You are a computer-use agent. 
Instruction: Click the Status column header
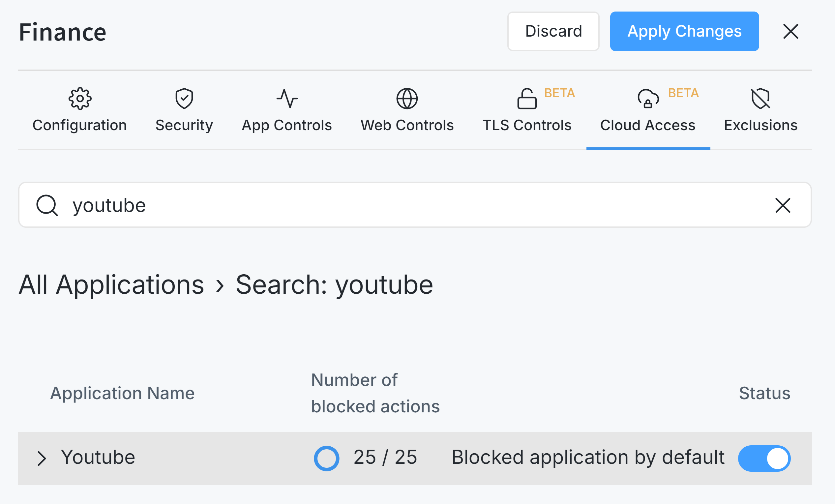(x=764, y=394)
